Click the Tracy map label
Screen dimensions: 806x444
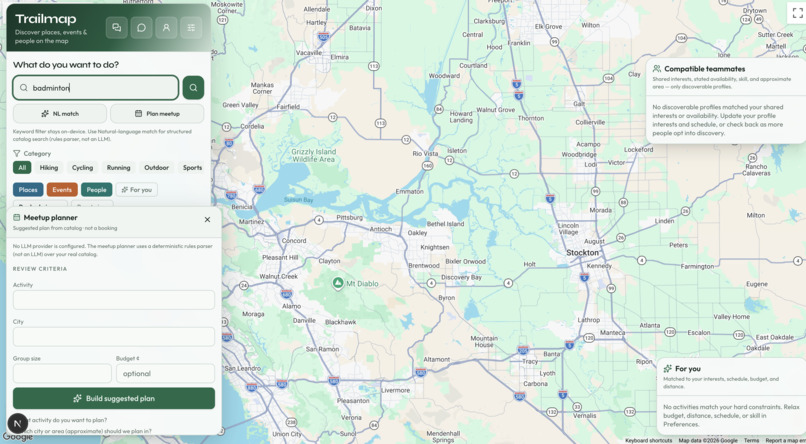[530, 361]
